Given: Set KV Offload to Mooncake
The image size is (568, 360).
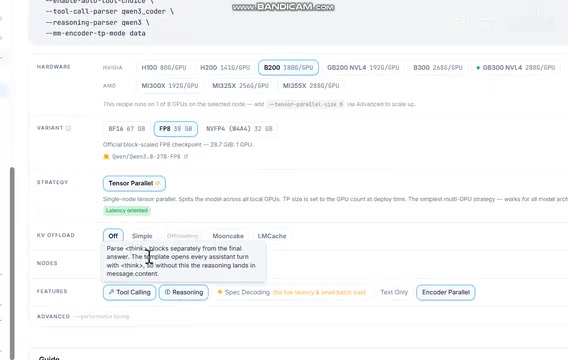Looking at the screenshot, I should pos(228,236).
